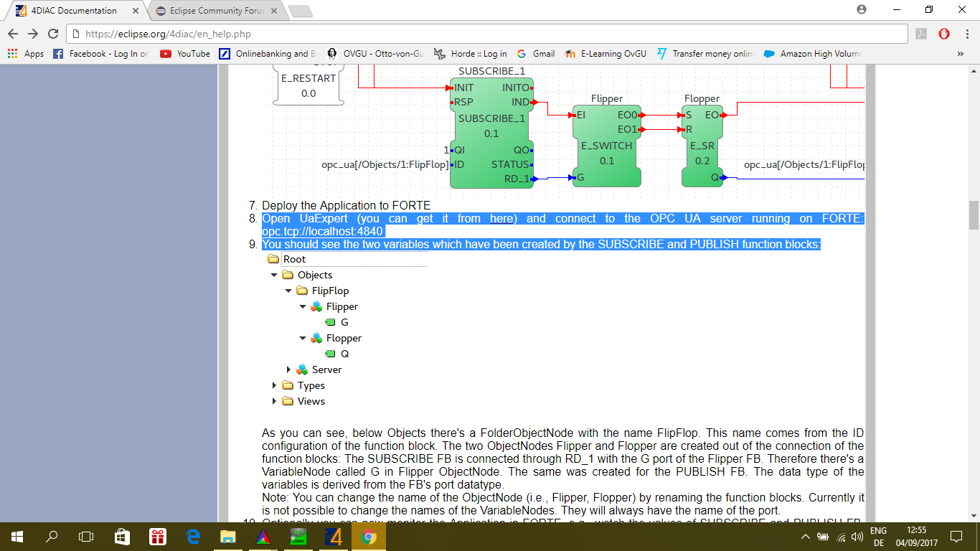Open 4DIAC IDE taskbar icon
Viewport: 980px width, 551px height.
pos(334,536)
